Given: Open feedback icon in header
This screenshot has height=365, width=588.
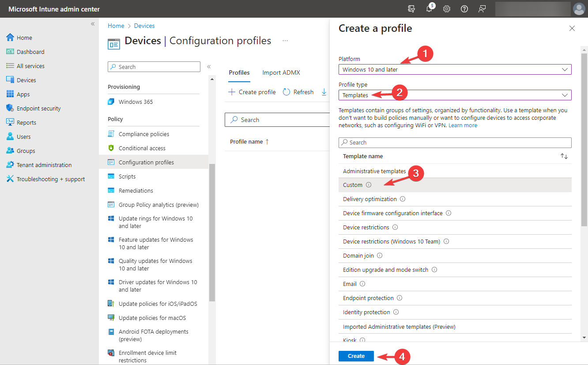Looking at the screenshot, I should 482,9.
